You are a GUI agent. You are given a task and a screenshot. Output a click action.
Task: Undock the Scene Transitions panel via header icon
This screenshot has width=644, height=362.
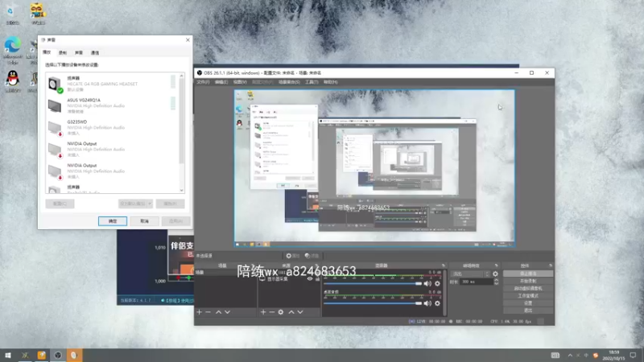point(496,265)
